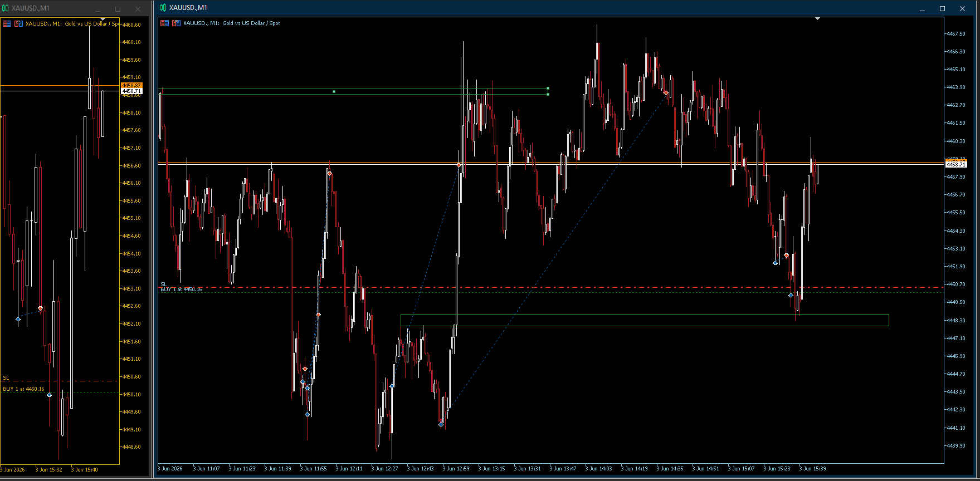This screenshot has width=980, height=481.
Task: Open Depth of Market icon in left chart
Action: pos(18,24)
